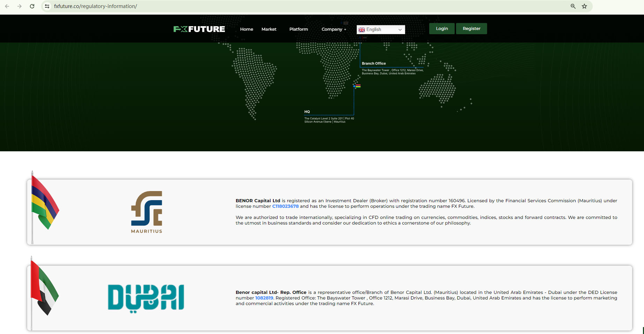The height and width of the screenshot is (334, 644).
Task: Click the small Mauritius flag map marker
Action: (x=358, y=86)
